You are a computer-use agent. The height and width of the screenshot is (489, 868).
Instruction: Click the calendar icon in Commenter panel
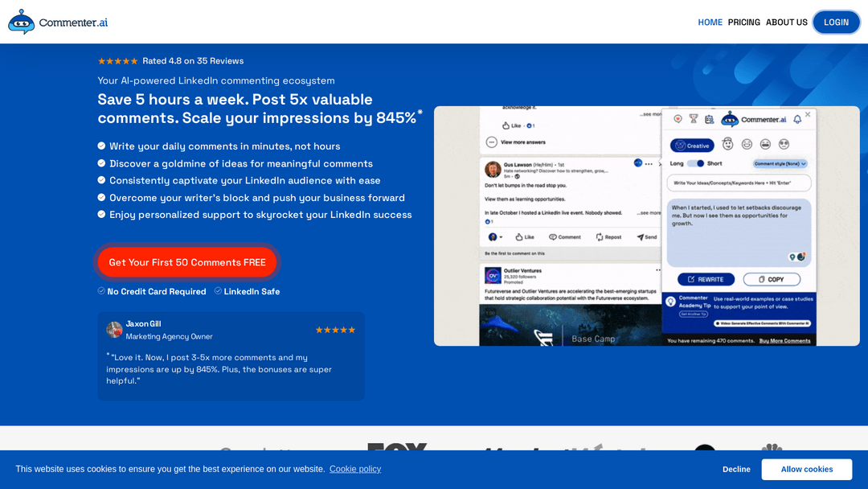[709, 119]
